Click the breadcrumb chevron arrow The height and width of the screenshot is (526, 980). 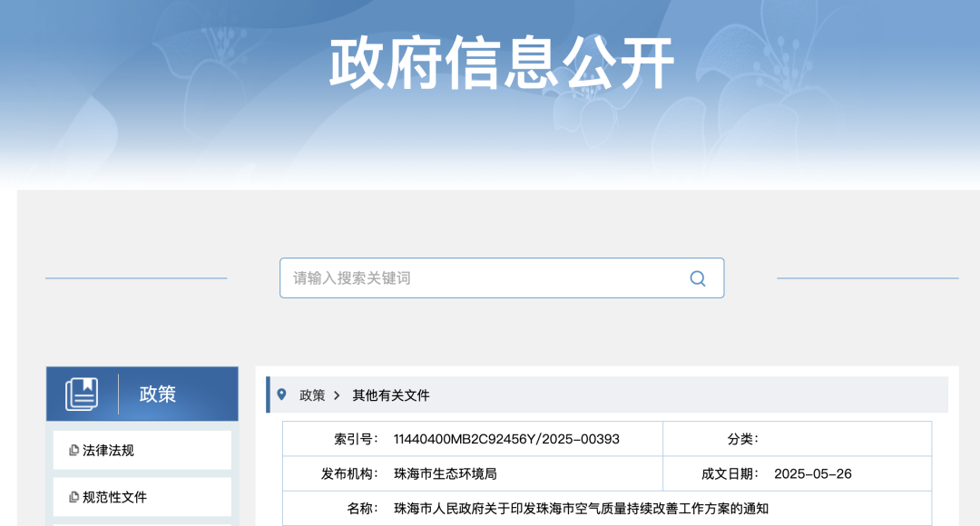[337, 395]
